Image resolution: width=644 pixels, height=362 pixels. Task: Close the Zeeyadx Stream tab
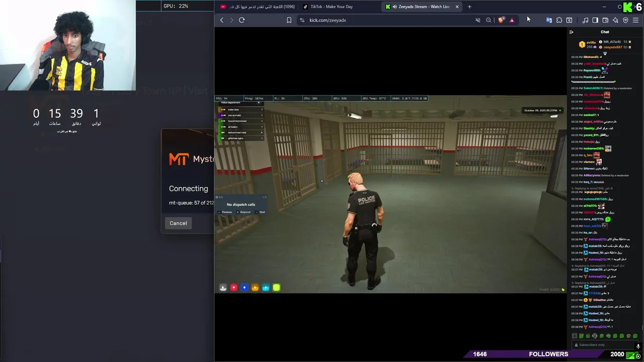click(x=457, y=7)
